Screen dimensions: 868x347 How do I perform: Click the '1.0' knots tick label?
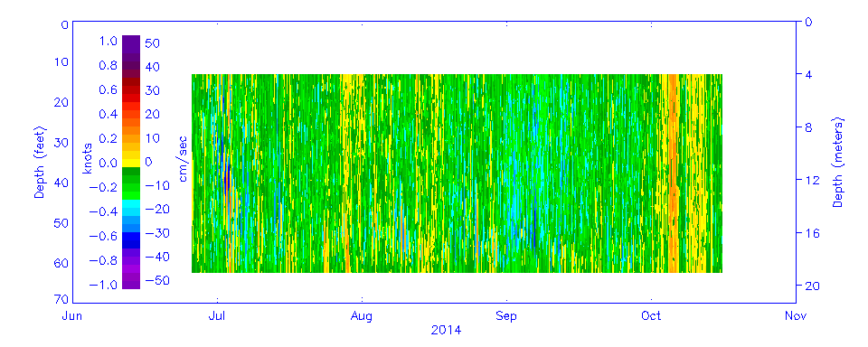point(108,42)
